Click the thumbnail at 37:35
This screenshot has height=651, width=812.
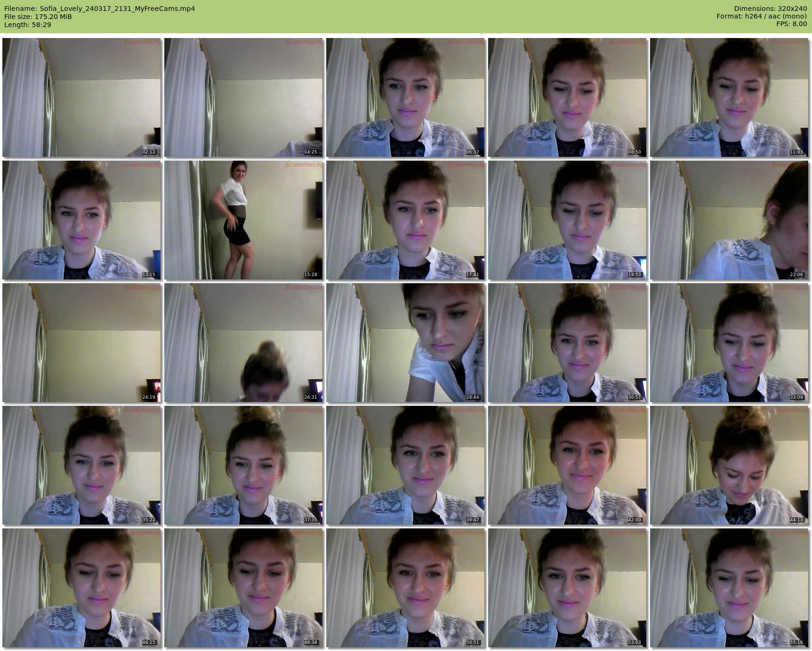point(244,465)
